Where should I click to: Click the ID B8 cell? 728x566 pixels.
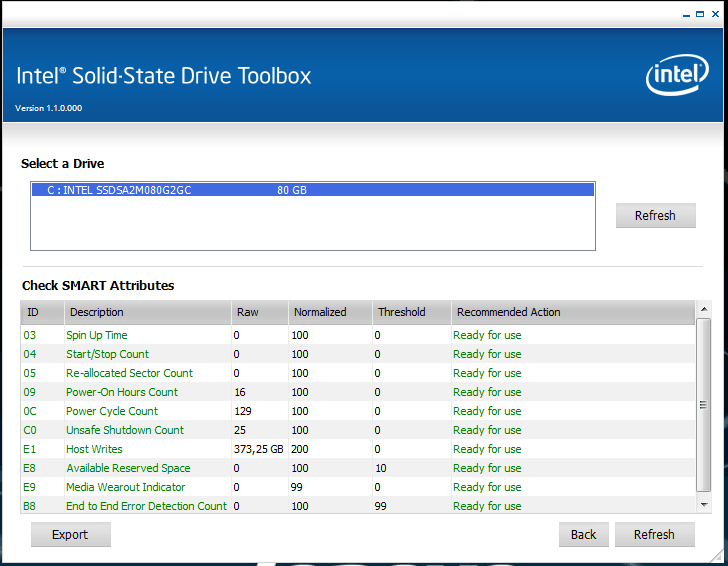(29, 506)
